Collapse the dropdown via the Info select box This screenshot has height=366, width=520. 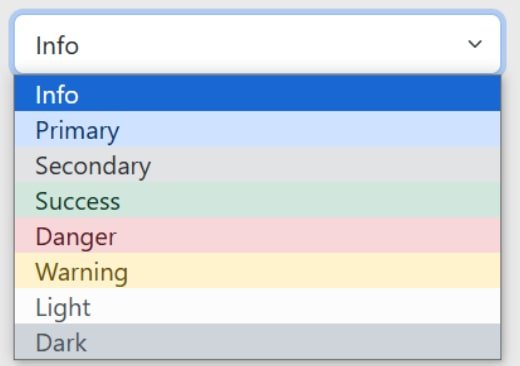(x=257, y=44)
